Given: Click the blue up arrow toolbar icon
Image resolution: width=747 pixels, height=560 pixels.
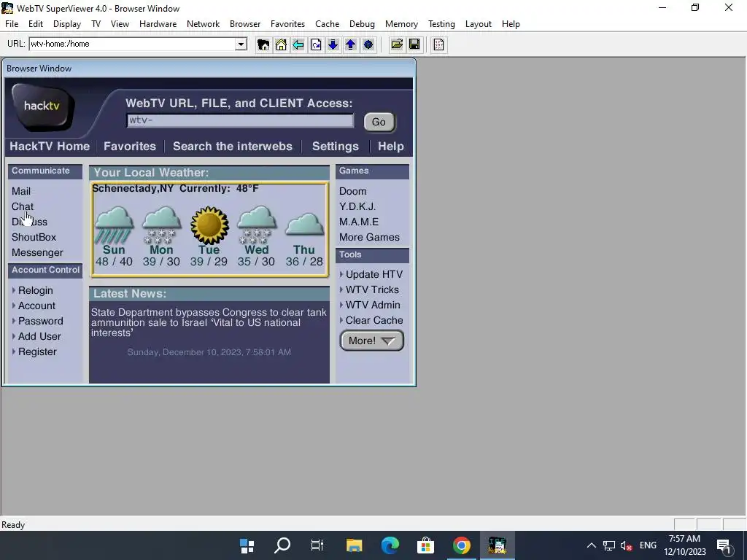Looking at the screenshot, I should point(351,44).
